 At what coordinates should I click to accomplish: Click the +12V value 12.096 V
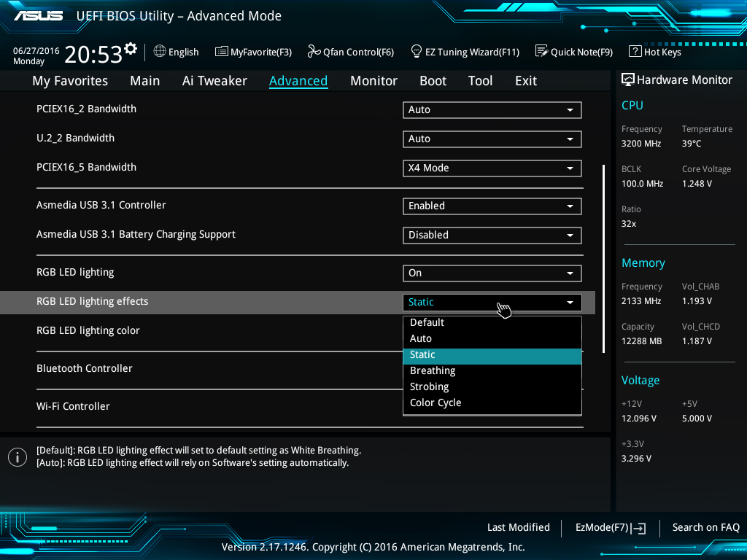tap(639, 419)
